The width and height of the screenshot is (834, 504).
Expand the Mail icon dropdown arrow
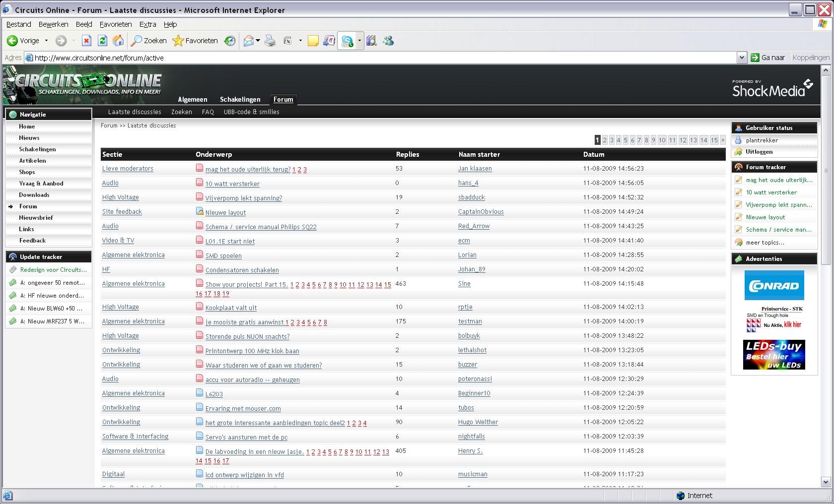[x=258, y=41]
